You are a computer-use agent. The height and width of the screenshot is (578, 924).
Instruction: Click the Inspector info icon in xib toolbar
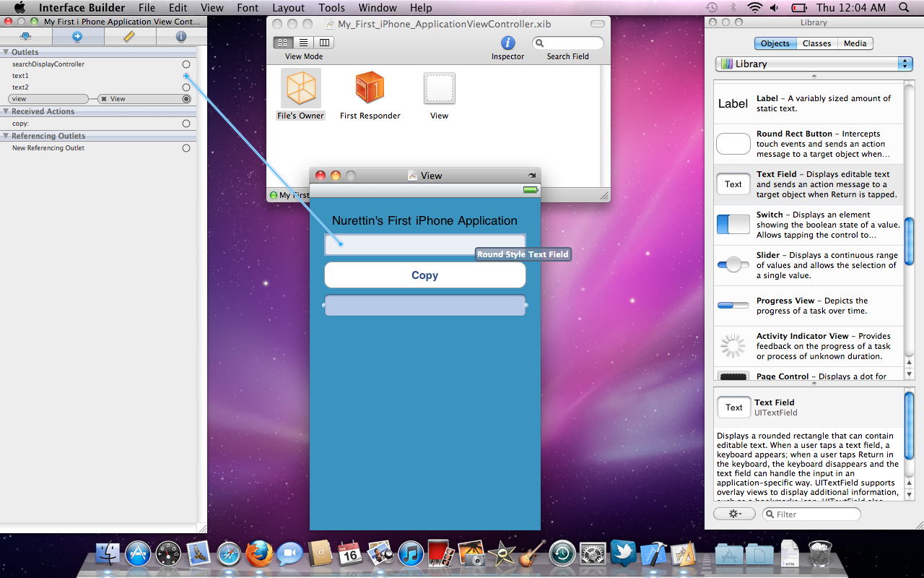(x=508, y=43)
